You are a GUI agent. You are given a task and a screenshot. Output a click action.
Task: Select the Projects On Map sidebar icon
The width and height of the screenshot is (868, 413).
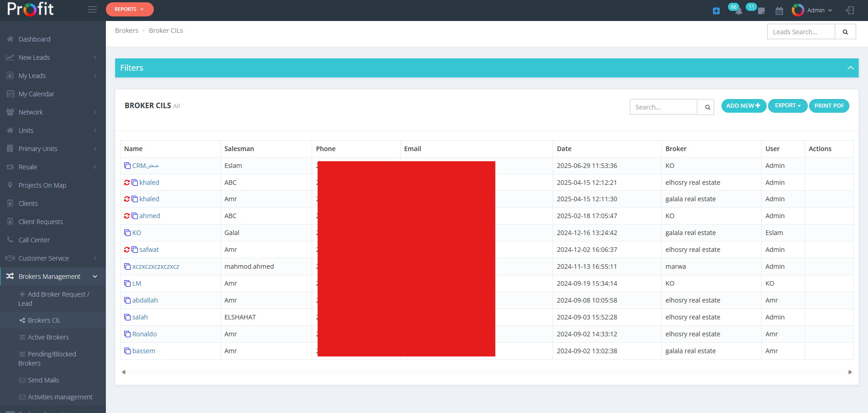10,185
